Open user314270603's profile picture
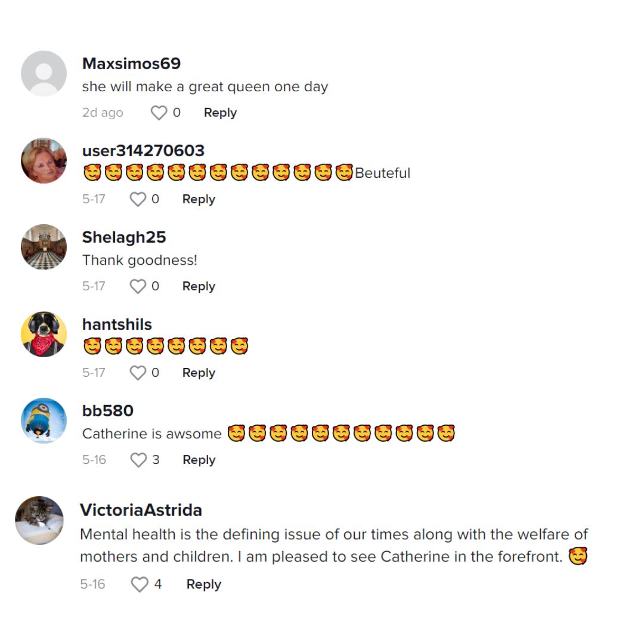644x644 pixels. pyautogui.click(x=44, y=160)
